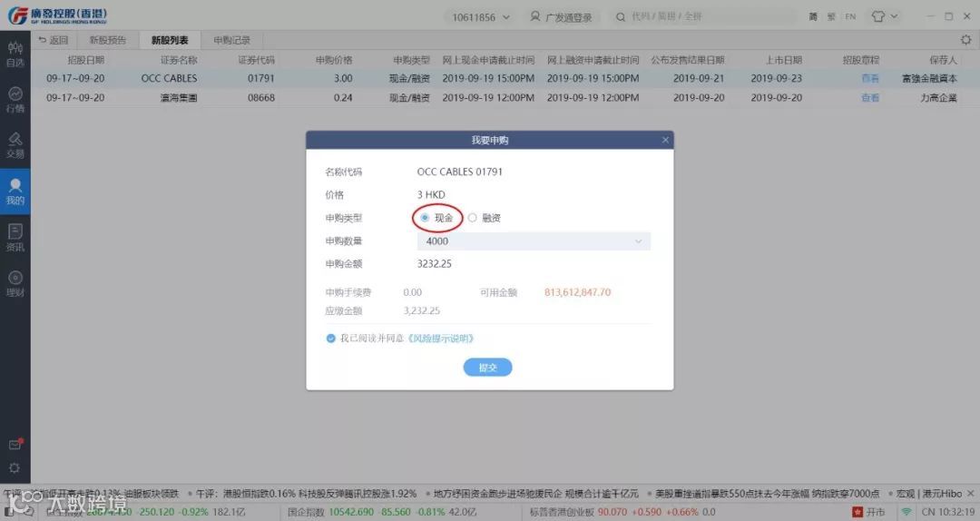Switch language to EN
Image resolution: width=980 pixels, height=521 pixels.
(850, 16)
